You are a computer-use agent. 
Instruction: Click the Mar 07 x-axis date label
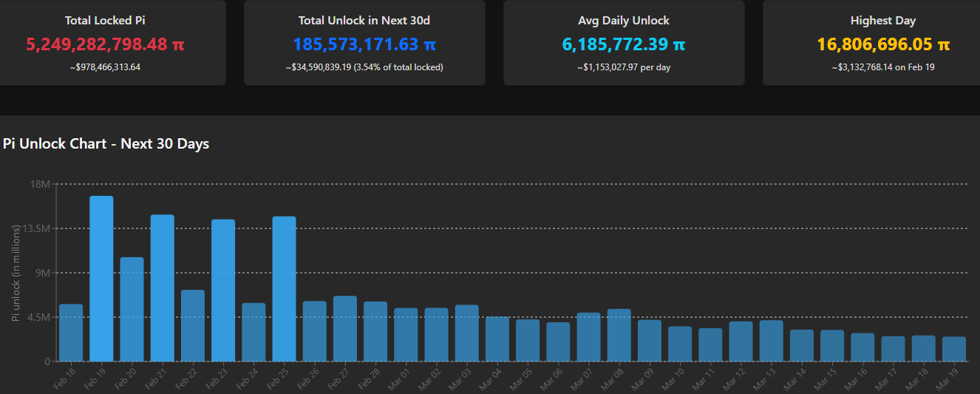[582, 376]
